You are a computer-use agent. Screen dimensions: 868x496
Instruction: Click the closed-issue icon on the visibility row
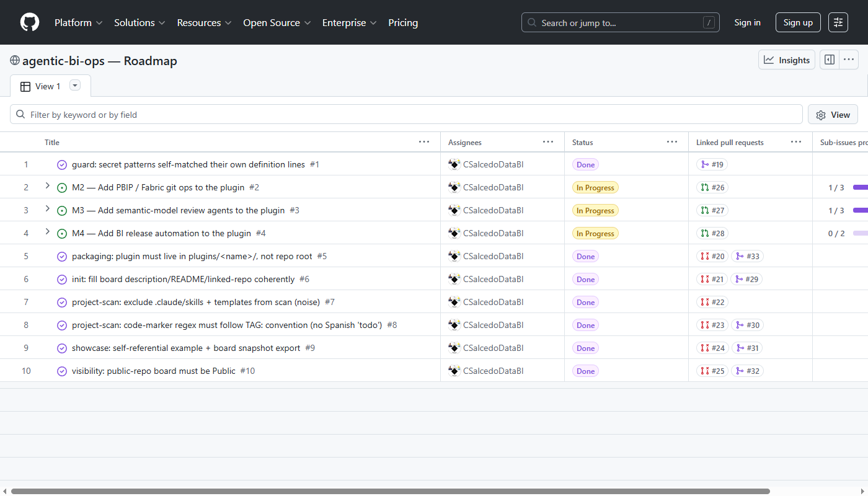click(x=62, y=371)
